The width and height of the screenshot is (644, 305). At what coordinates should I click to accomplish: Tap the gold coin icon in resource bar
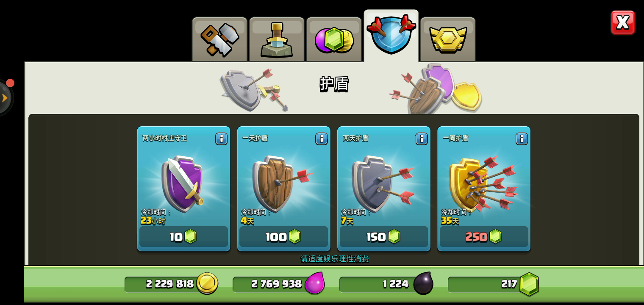click(x=207, y=283)
